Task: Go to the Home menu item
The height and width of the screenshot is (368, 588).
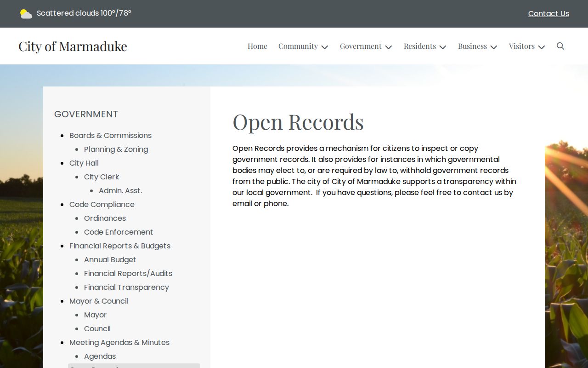Action: (x=257, y=46)
